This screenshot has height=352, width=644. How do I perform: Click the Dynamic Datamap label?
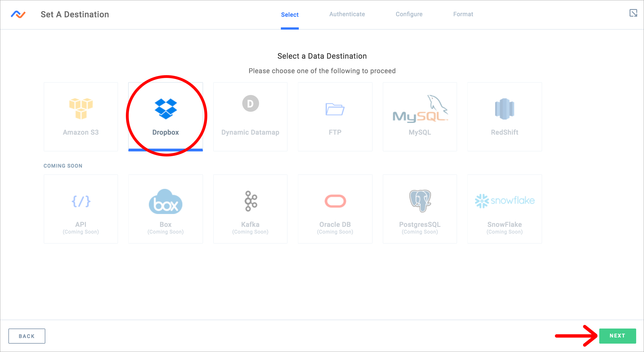coord(250,132)
